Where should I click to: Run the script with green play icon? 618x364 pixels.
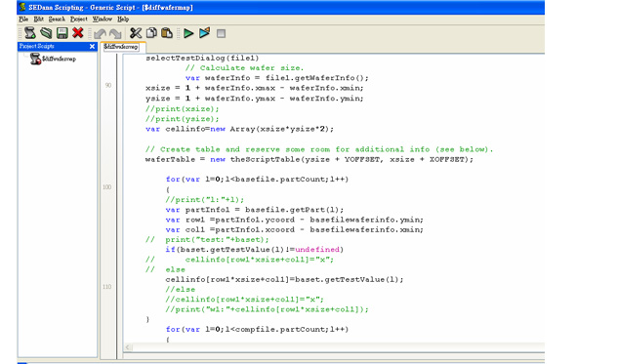click(188, 33)
